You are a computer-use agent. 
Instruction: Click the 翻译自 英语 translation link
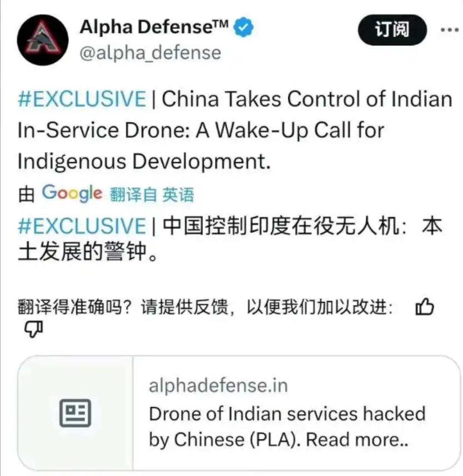click(x=152, y=194)
